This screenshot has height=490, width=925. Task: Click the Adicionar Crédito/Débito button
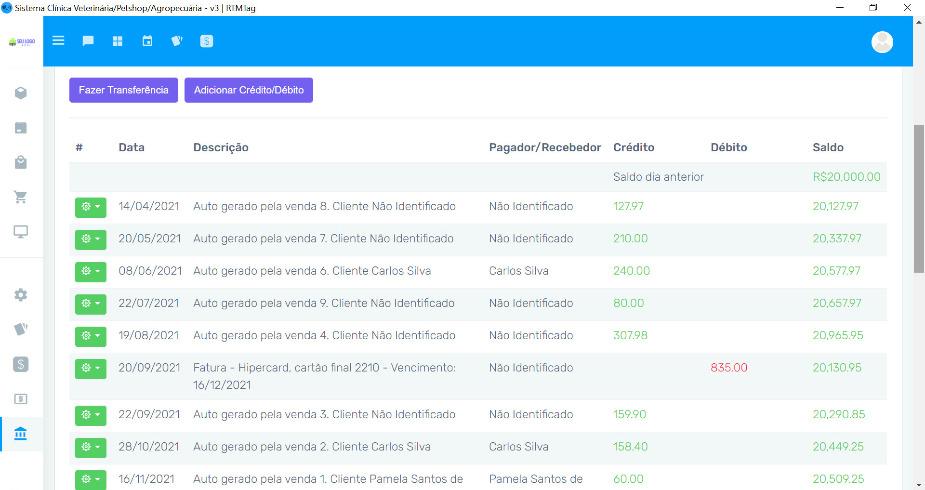(x=248, y=90)
